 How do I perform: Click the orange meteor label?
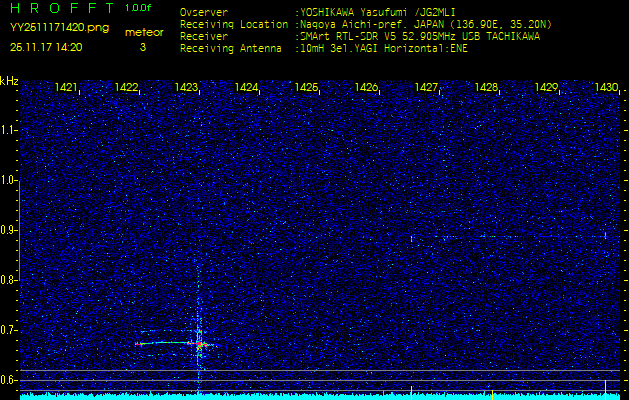(143, 32)
